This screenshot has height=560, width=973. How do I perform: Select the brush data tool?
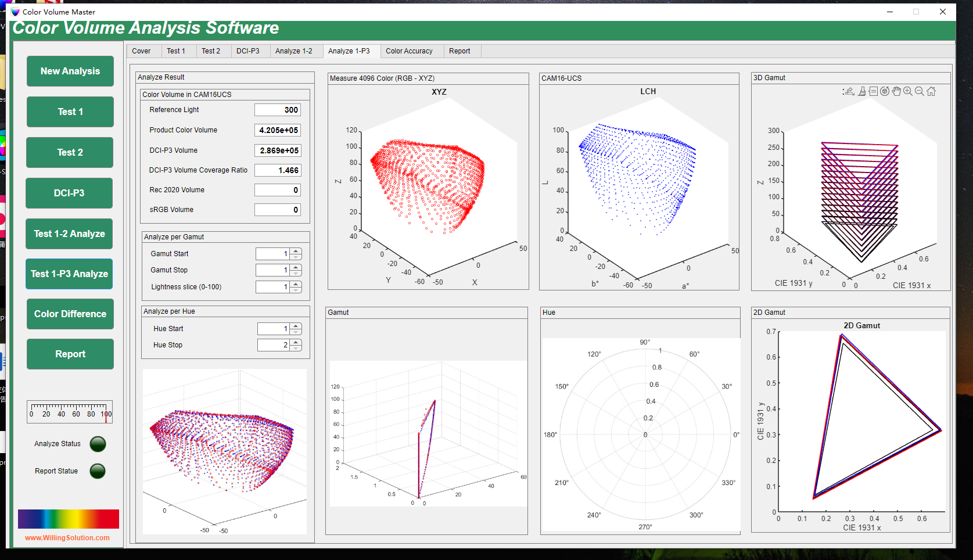tap(862, 91)
